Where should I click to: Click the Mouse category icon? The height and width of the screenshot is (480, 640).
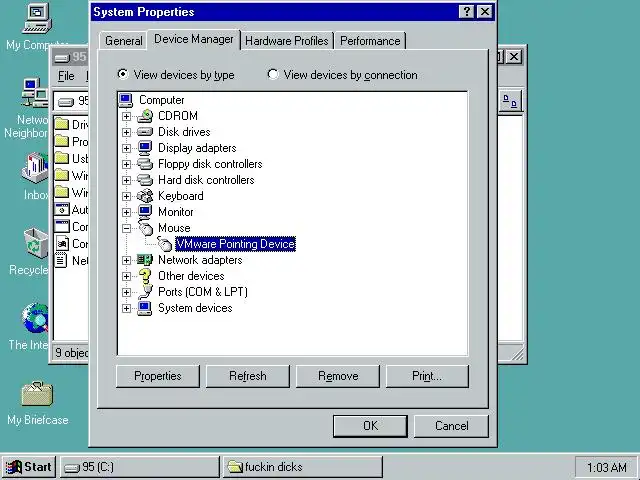(x=145, y=227)
